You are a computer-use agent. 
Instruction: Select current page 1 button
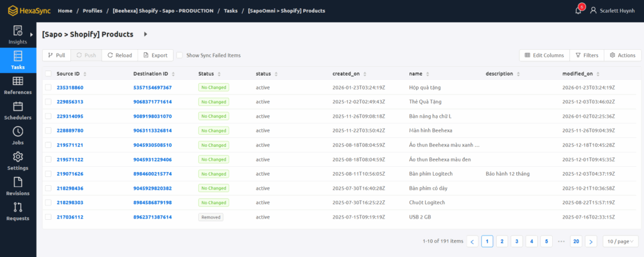[x=487, y=241]
